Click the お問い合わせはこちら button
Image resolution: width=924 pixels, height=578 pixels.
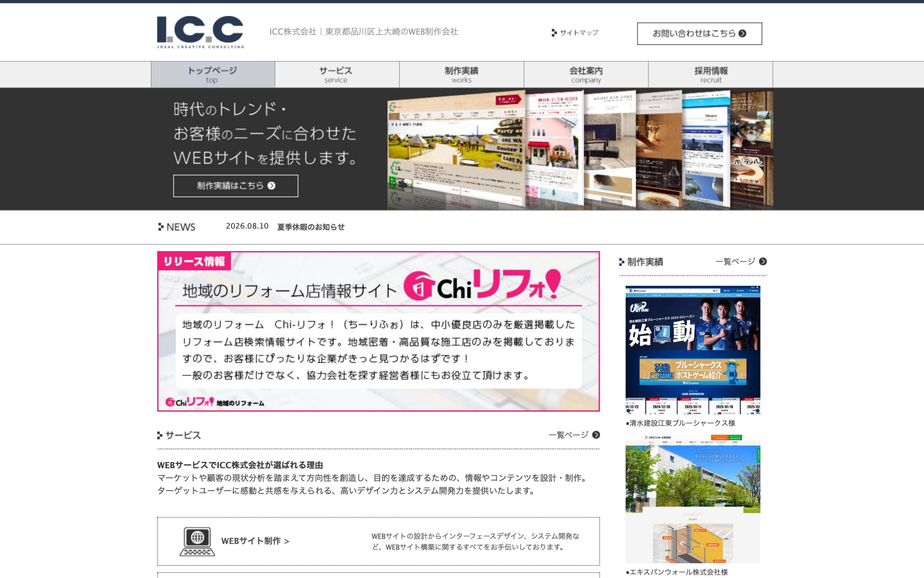coord(699,34)
